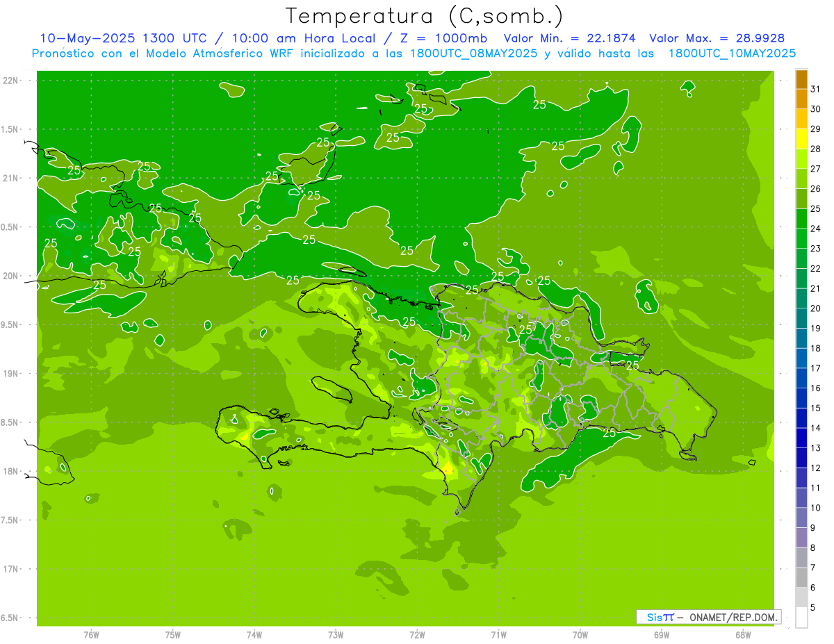Image resolution: width=834 pixels, height=644 pixels.
Task: Click the legend value 12
Action: click(816, 468)
